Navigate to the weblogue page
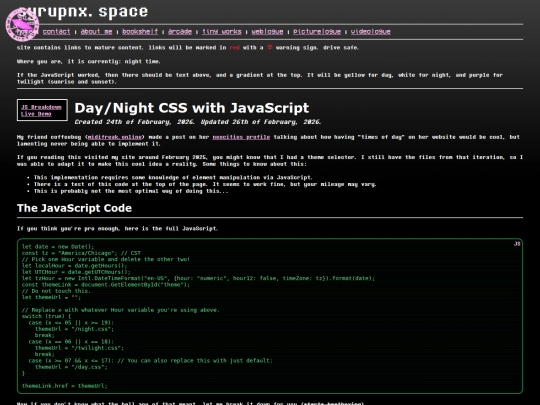540x405 pixels. pyautogui.click(x=267, y=31)
